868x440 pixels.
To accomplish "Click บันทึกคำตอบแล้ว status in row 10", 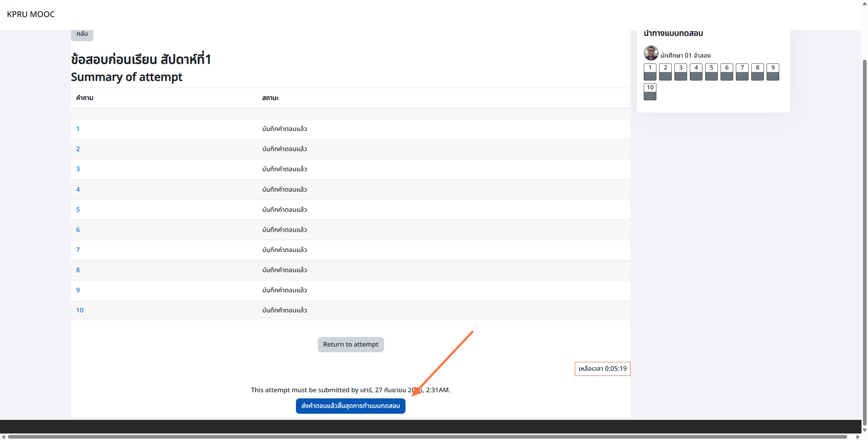I will tap(285, 310).
